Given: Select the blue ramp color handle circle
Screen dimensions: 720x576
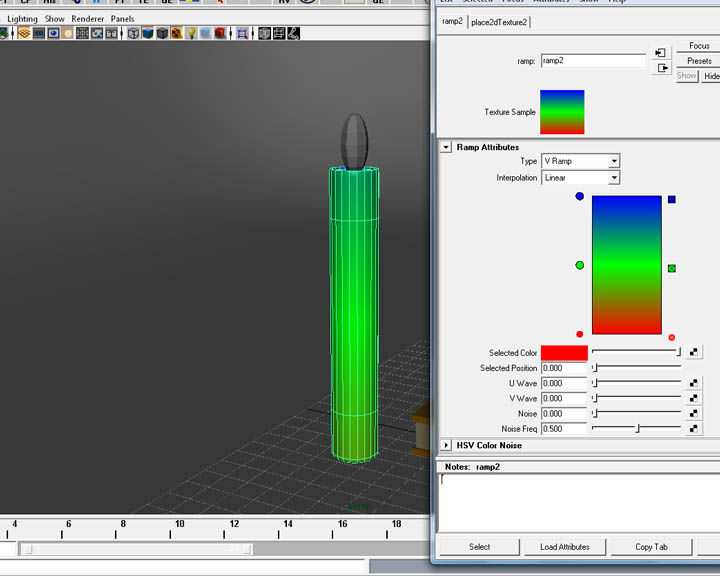Looking at the screenshot, I should pyautogui.click(x=579, y=196).
